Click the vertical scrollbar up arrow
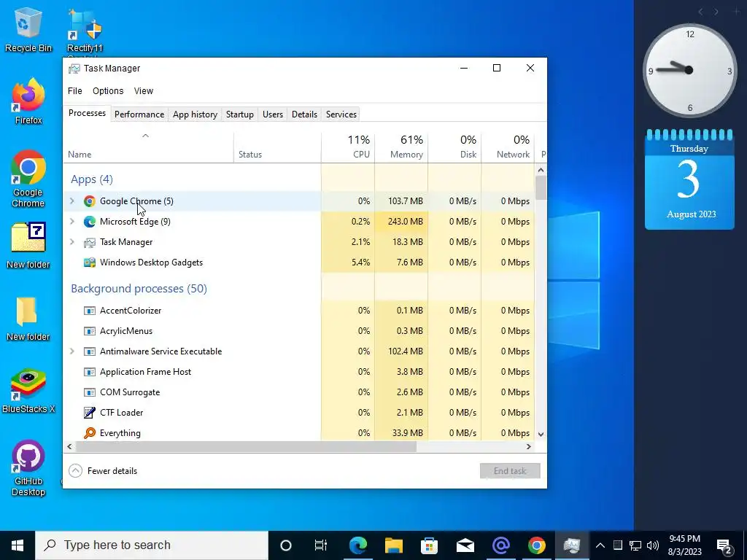Screen dimensions: 747x560 541,170
